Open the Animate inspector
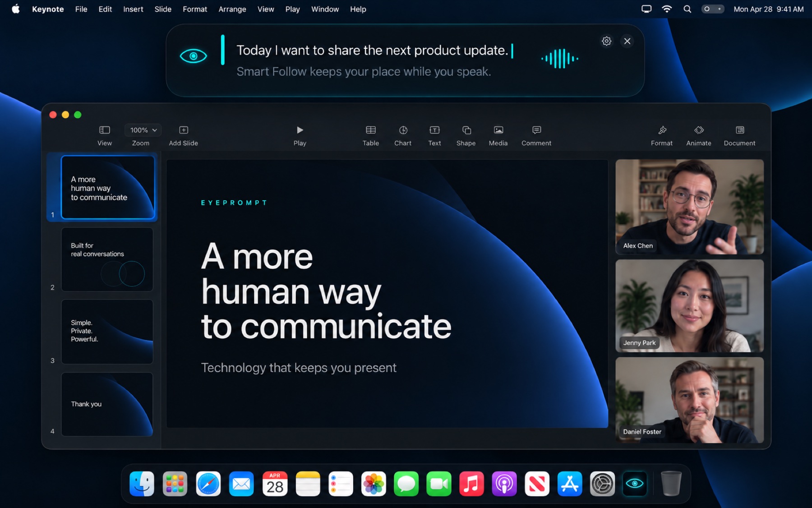This screenshot has height=508, width=812. (698, 135)
